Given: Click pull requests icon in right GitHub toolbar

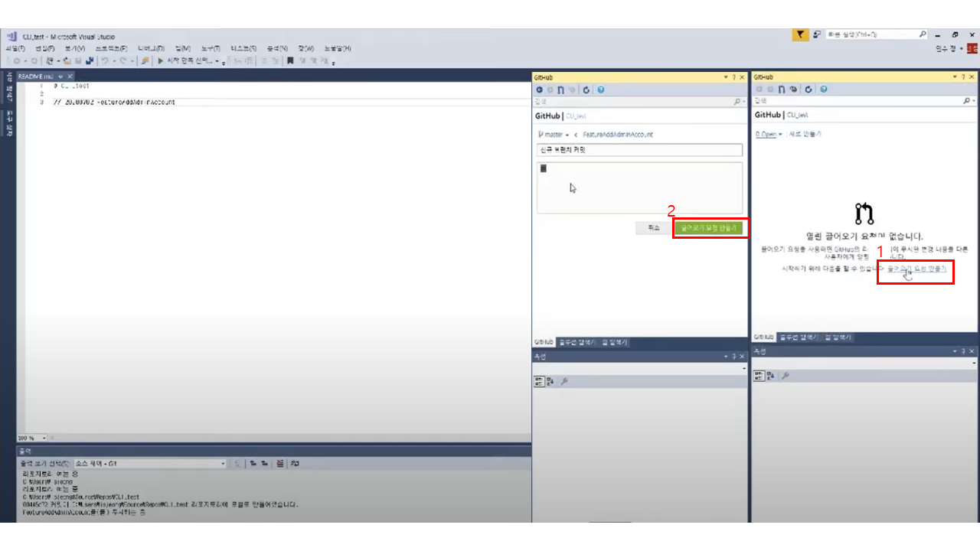Looking at the screenshot, I should click(x=782, y=90).
